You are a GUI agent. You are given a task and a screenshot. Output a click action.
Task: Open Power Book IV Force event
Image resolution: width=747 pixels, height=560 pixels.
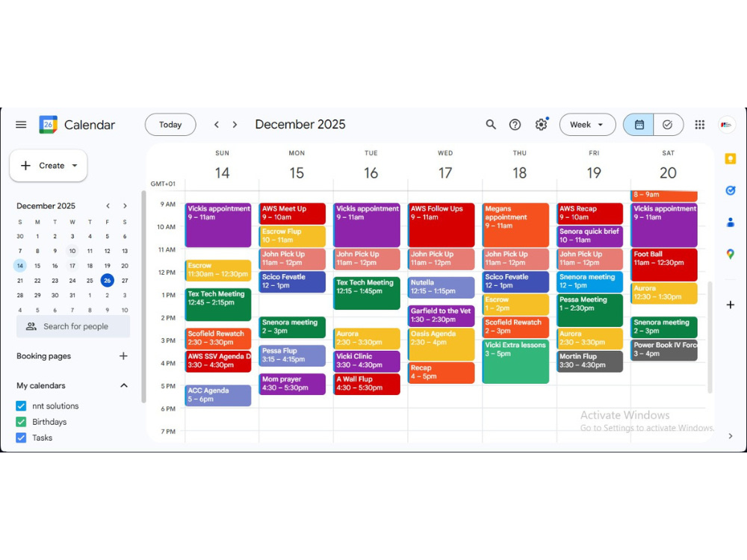[x=663, y=349]
